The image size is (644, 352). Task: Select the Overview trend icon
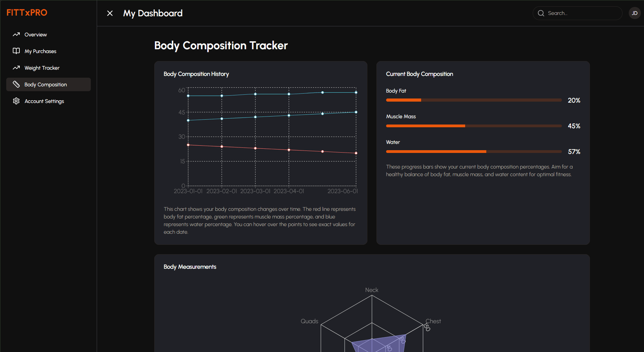[x=16, y=34]
